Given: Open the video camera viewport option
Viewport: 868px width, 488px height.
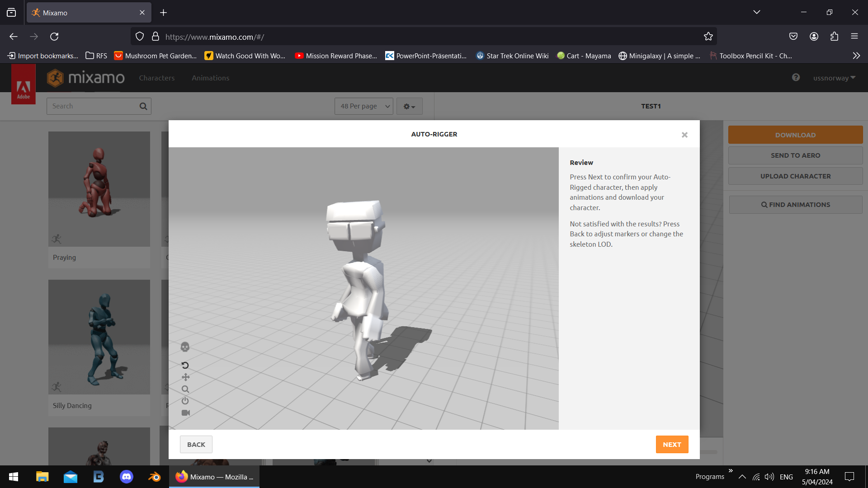Looking at the screenshot, I should coord(185,413).
